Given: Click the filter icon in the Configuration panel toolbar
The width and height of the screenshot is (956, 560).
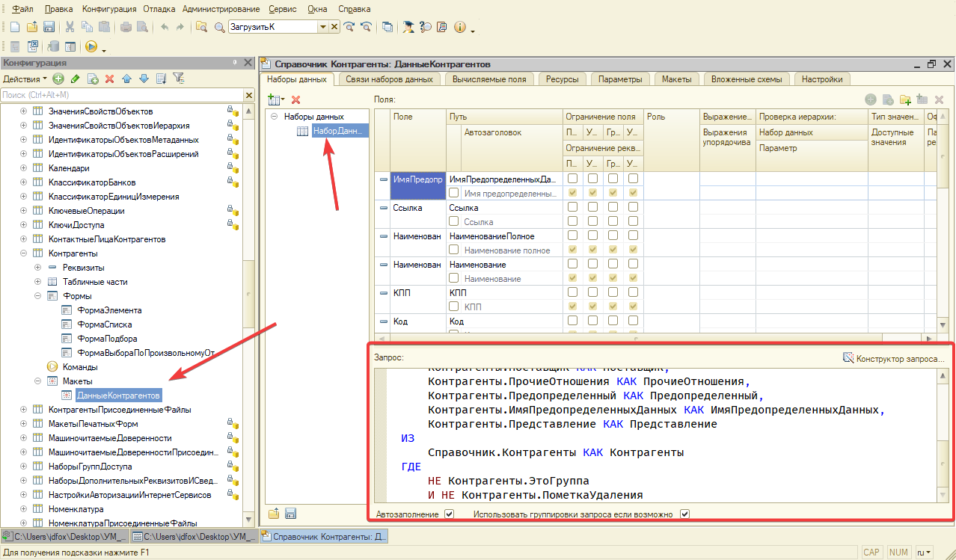Looking at the screenshot, I should point(178,79).
